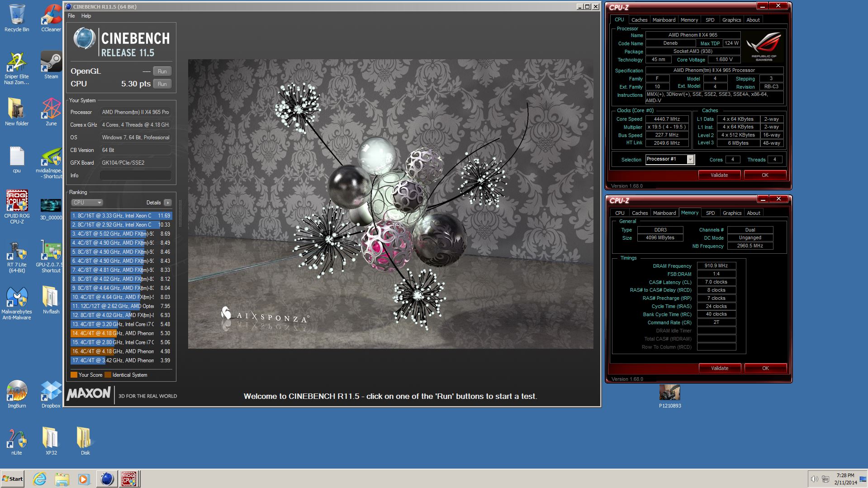Screen dimensions: 868x488
Task: Open the Cinebench File menu
Action: coord(71,16)
